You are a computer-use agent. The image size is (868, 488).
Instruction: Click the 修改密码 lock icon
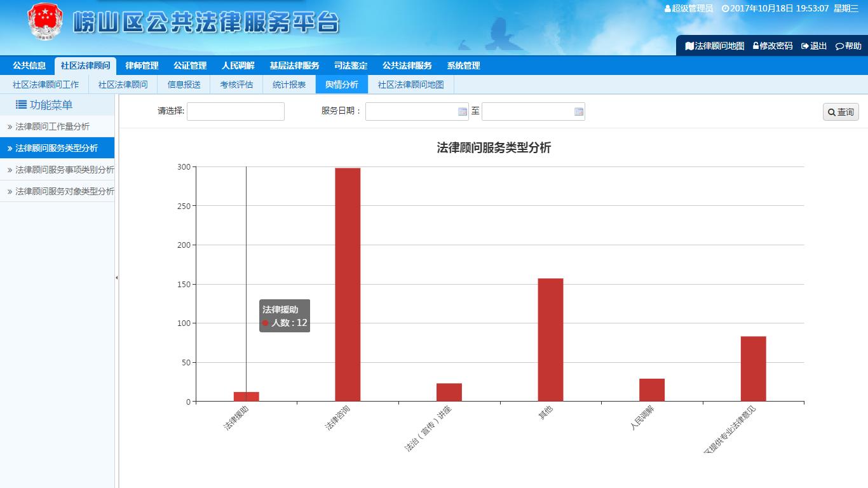pyautogui.click(x=756, y=46)
